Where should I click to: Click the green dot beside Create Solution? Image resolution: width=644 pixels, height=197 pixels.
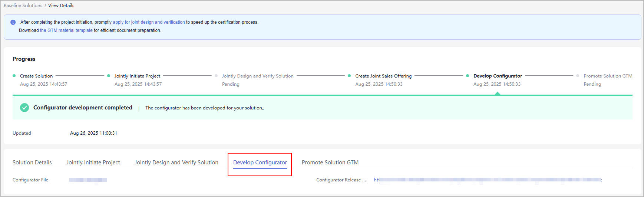pyautogui.click(x=14, y=76)
